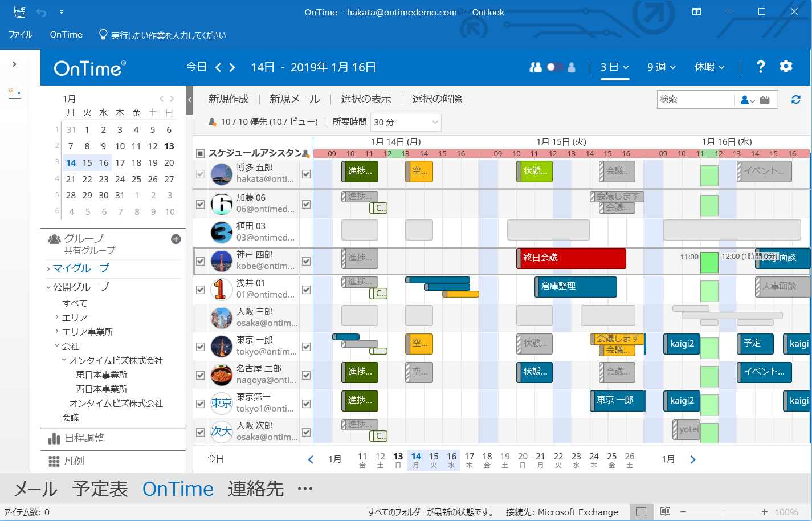Click the zoom slider in status bar
The width and height of the screenshot is (812, 521).
tap(724, 512)
